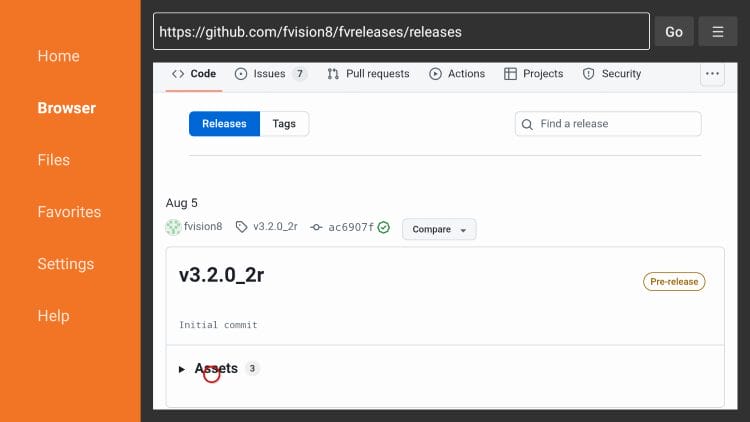The width and height of the screenshot is (750, 422).
Task: Open the Pull requests tab
Action: (x=368, y=74)
